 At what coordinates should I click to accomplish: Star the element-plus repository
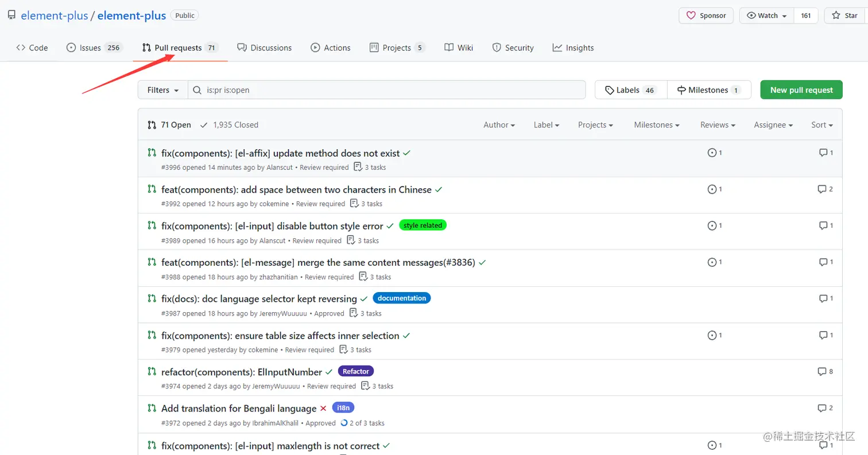[846, 15]
